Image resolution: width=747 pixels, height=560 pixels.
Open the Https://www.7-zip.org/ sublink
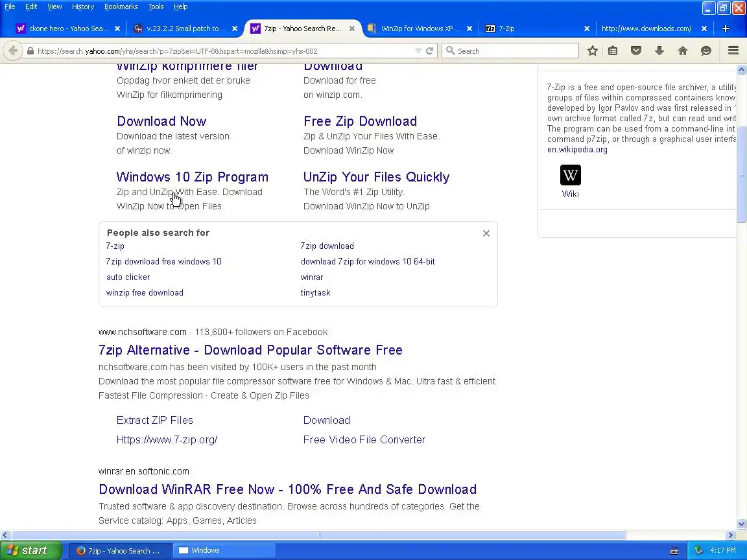[167, 439]
